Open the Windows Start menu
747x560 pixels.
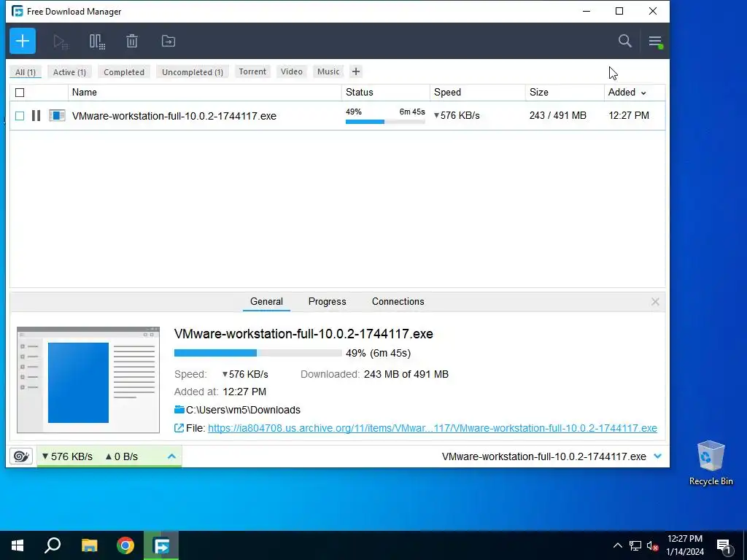(x=18, y=545)
